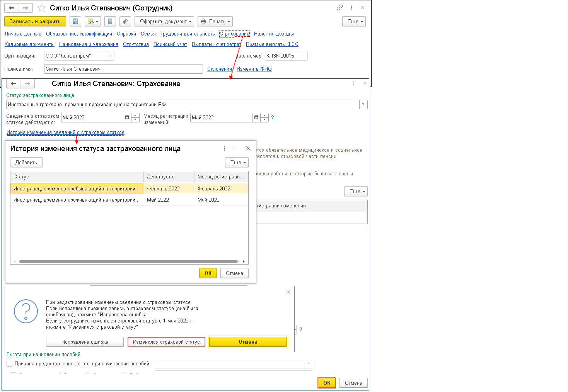The height and width of the screenshot is (392, 568).
Task: Open Кадровые документы link
Action: click(x=29, y=44)
